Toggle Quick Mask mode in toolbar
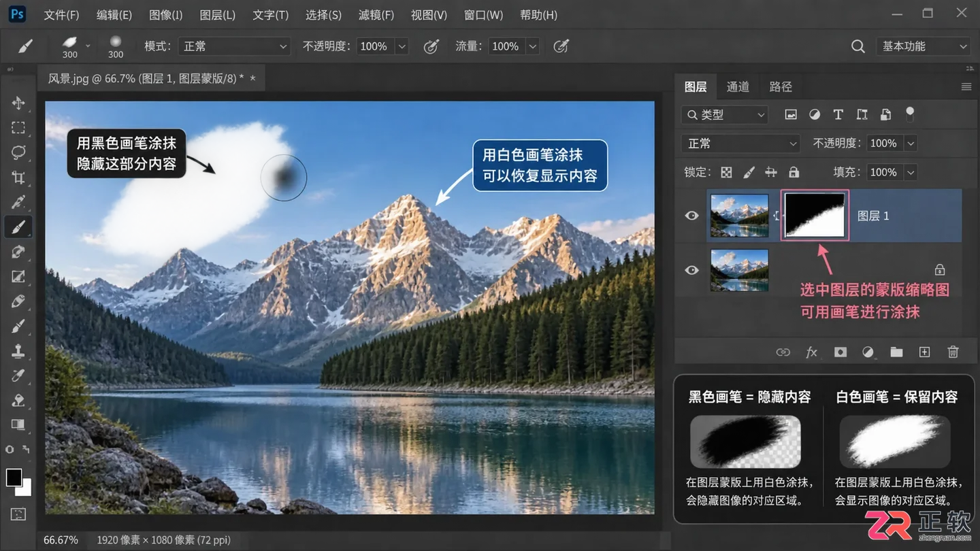Screen dimensions: 980x551 [x=18, y=514]
